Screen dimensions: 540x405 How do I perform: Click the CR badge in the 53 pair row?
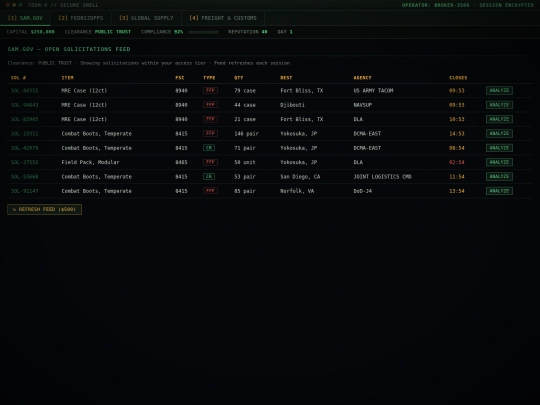click(x=209, y=176)
